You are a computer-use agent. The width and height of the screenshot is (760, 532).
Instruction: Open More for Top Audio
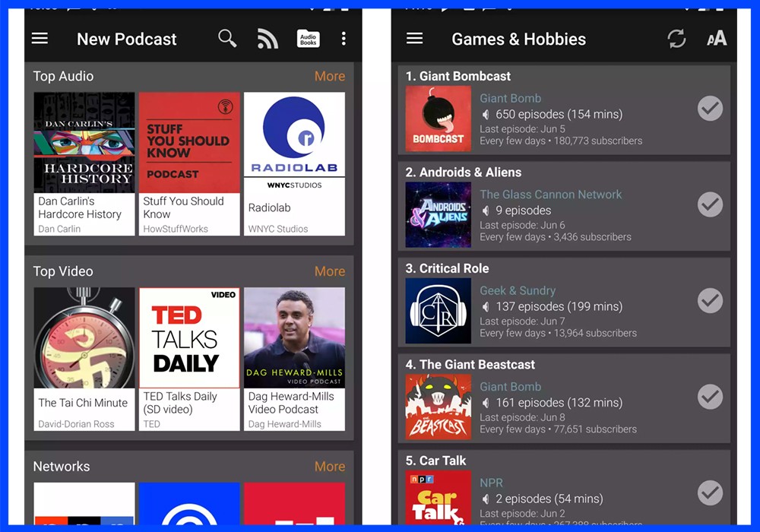(330, 76)
